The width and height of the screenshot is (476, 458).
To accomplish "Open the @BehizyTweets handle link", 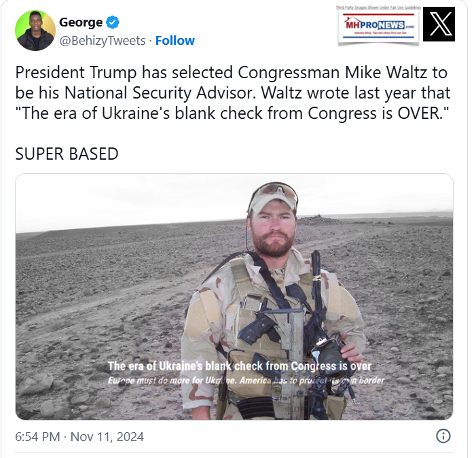I will [102, 41].
